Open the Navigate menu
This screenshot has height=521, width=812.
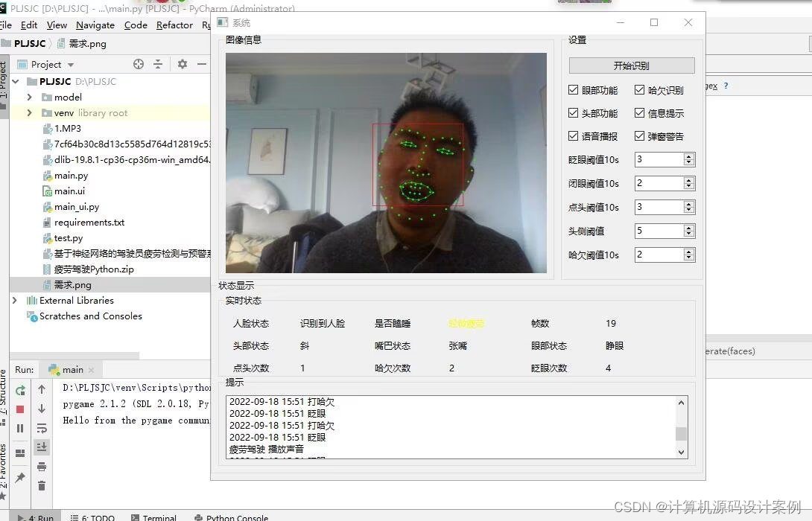(95, 25)
